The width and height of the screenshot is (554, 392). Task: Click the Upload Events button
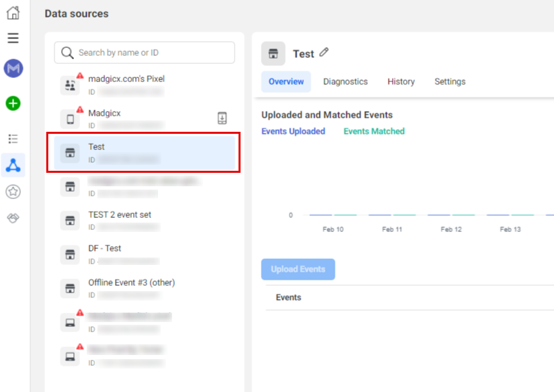click(298, 269)
